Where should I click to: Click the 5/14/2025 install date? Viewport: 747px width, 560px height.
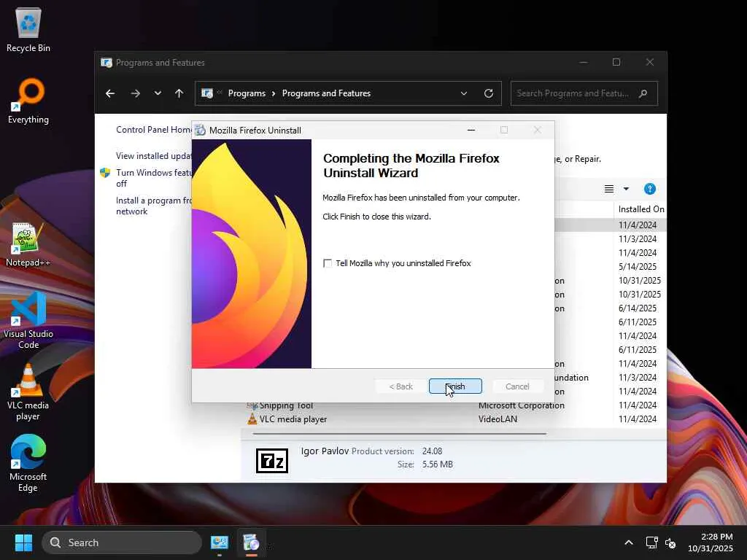(x=638, y=267)
